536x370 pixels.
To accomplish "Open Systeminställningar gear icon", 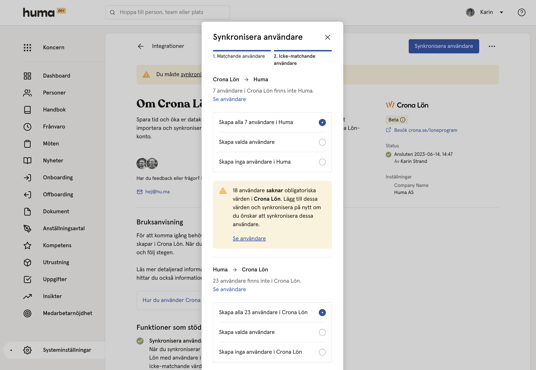I will (x=27, y=350).
